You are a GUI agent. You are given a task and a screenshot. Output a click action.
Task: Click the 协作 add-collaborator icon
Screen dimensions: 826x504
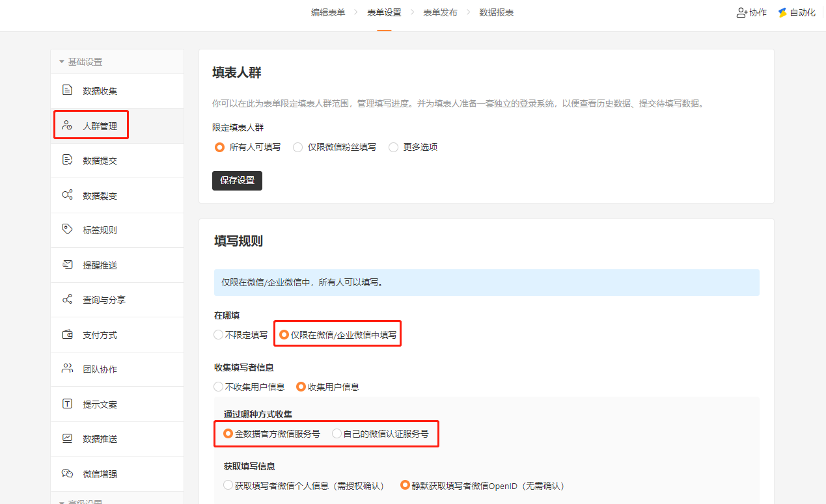tap(742, 12)
